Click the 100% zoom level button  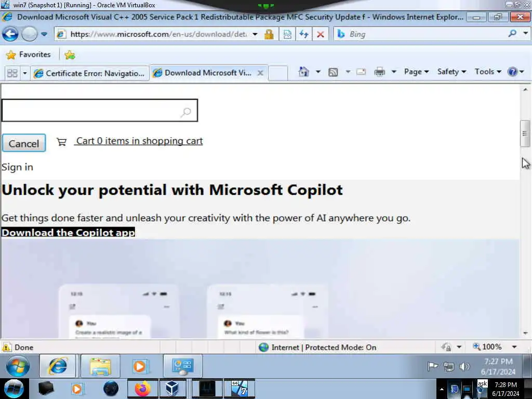tap(487, 347)
